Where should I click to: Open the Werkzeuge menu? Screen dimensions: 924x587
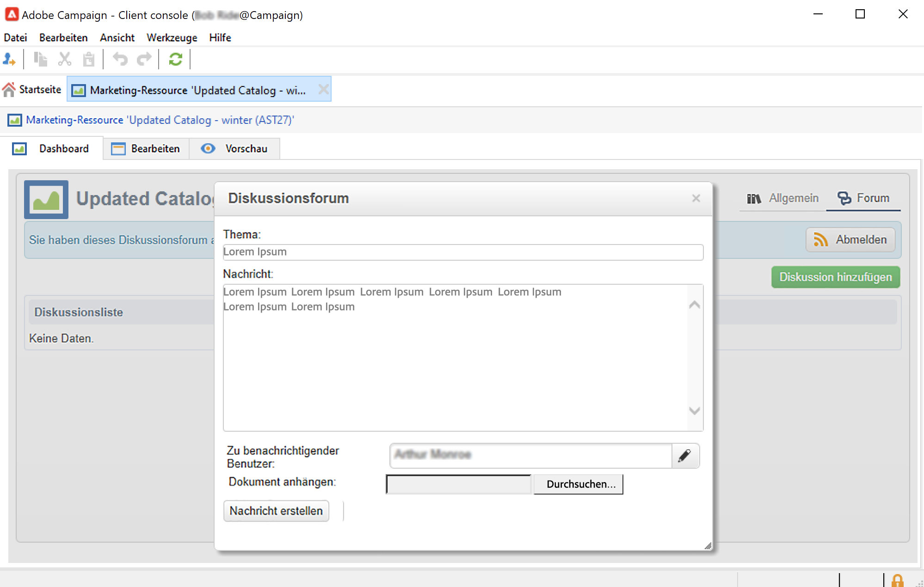pos(172,37)
